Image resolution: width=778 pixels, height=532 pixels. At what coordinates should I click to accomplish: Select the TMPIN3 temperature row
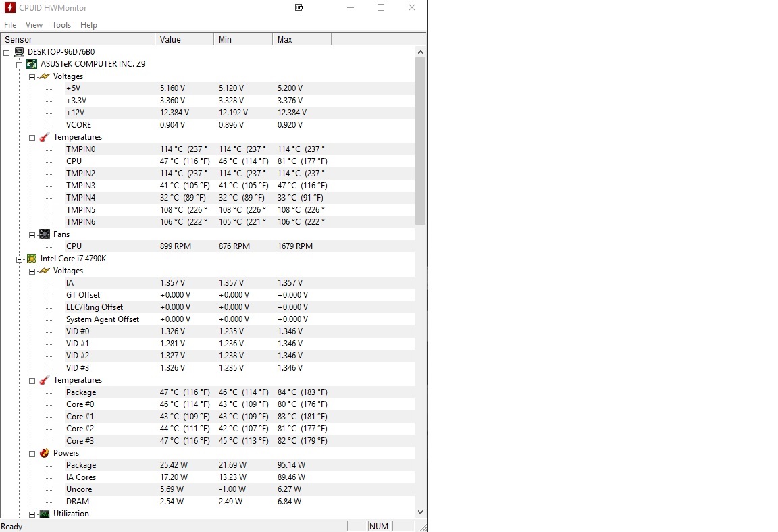coord(240,186)
